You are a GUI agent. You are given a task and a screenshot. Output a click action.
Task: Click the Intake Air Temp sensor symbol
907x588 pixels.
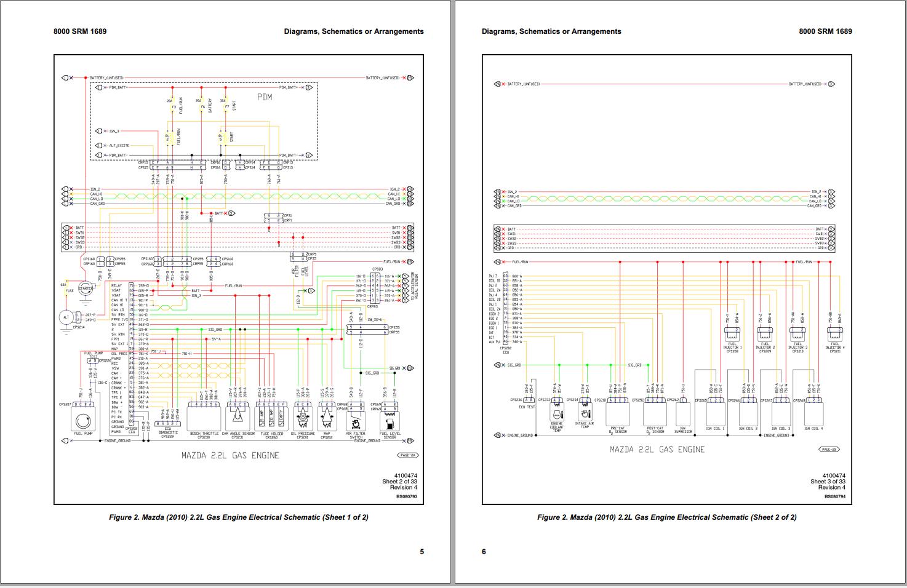[585, 410]
